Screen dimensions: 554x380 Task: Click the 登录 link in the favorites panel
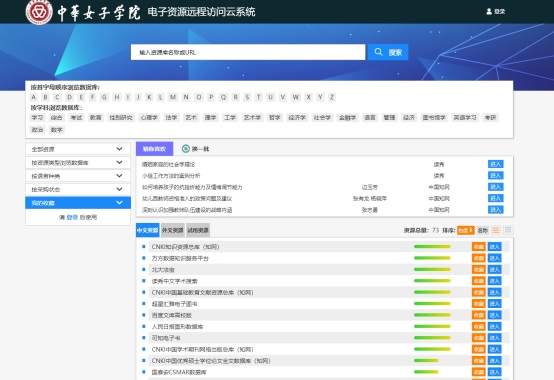[x=72, y=218]
